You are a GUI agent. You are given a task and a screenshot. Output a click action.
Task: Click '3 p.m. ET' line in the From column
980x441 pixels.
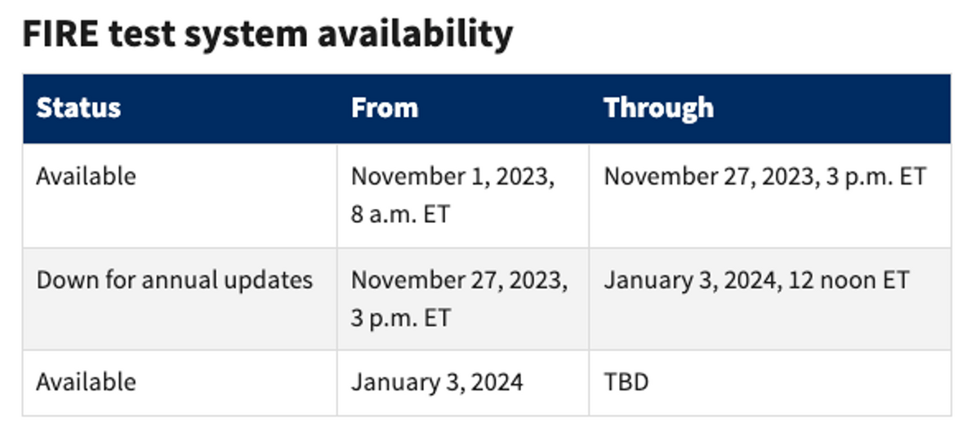tap(400, 318)
